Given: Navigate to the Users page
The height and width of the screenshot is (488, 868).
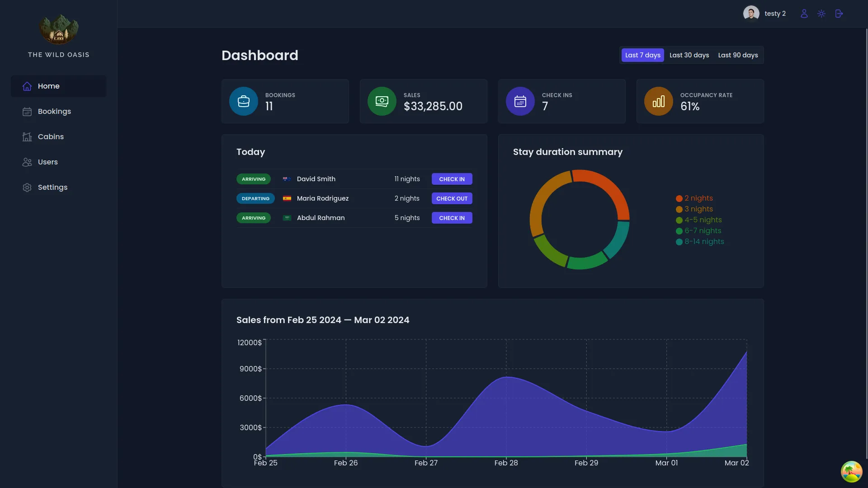Looking at the screenshot, I should point(59,162).
